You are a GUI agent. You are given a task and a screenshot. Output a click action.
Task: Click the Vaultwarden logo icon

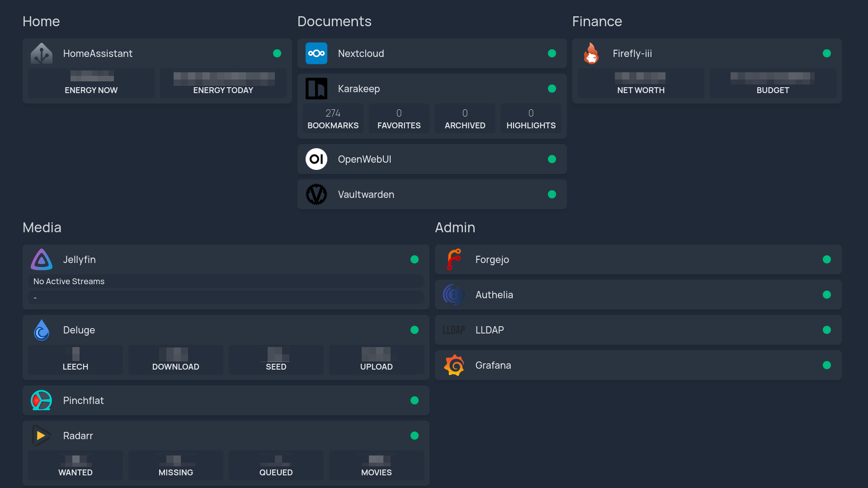pyautogui.click(x=316, y=194)
